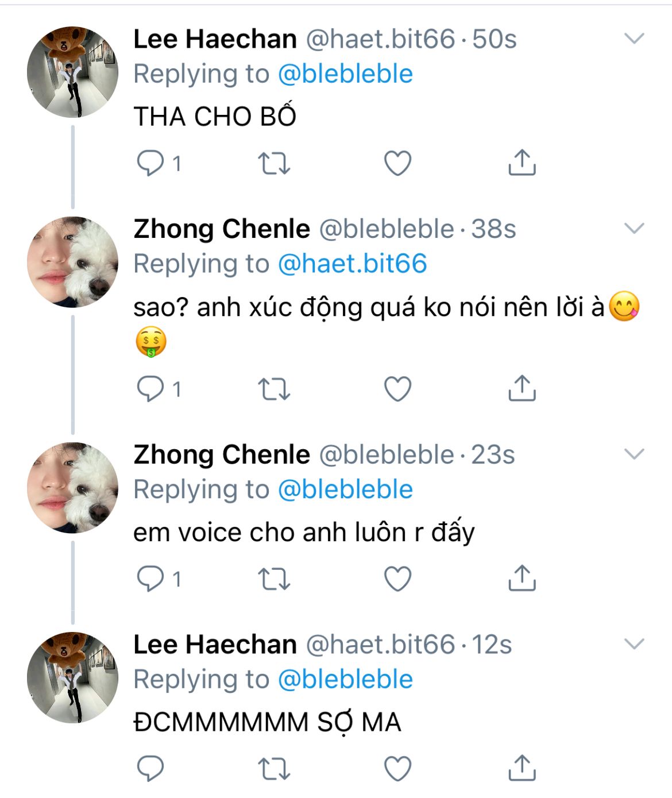
Task: Retweet the "THA CHO BỐ" tweet
Action: click(x=274, y=163)
